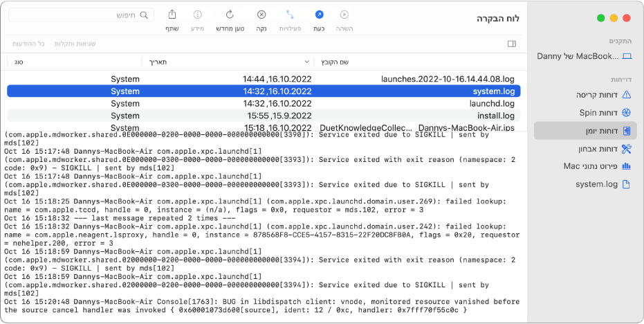Click the window title לוח הבקרה

(498, 19)
